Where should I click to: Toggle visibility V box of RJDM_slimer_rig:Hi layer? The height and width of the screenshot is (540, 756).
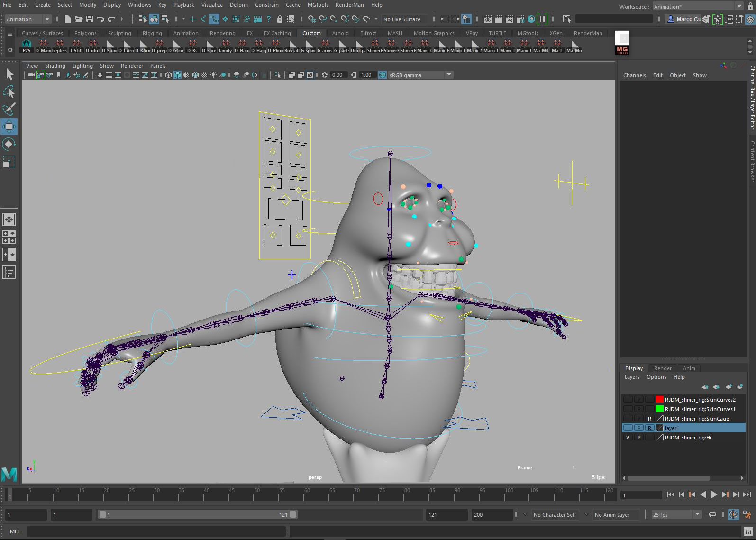pos(628,438)
